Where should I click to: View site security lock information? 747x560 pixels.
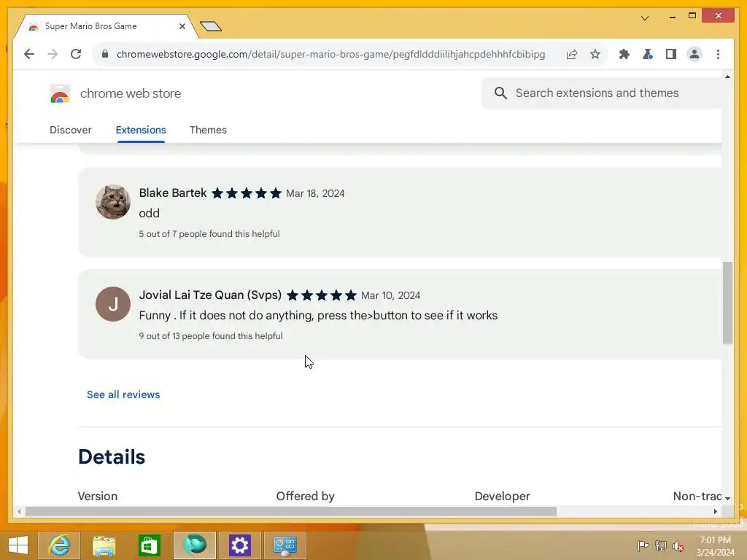[x=105, y=54]
